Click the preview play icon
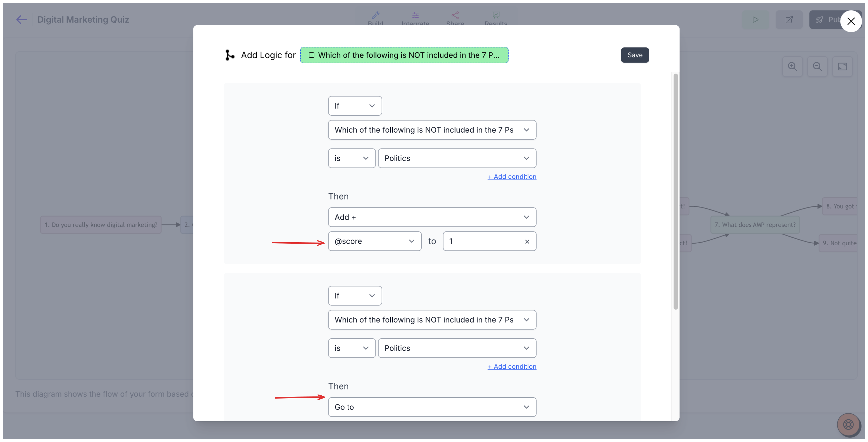The width and height of the screenshot is (868, 442). click(x=756, y=19)
